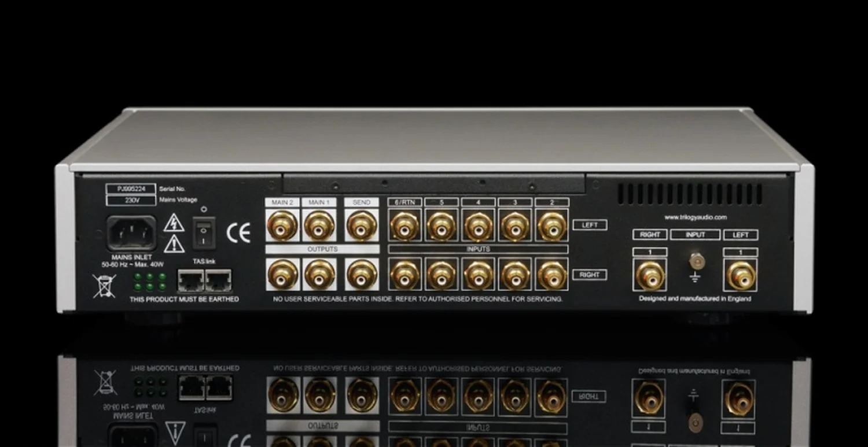Click the IEC mains inlet socket
This screenshot has width=868, height=447.
(132, 233)
